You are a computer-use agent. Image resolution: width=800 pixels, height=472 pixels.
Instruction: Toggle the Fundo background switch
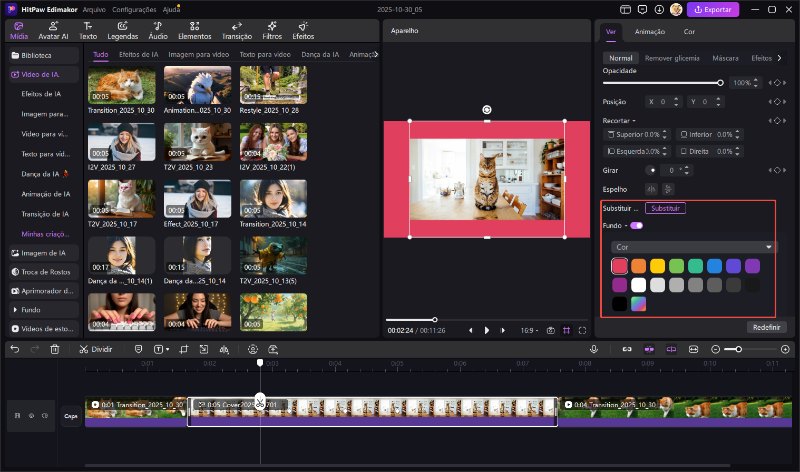point(636,226)
